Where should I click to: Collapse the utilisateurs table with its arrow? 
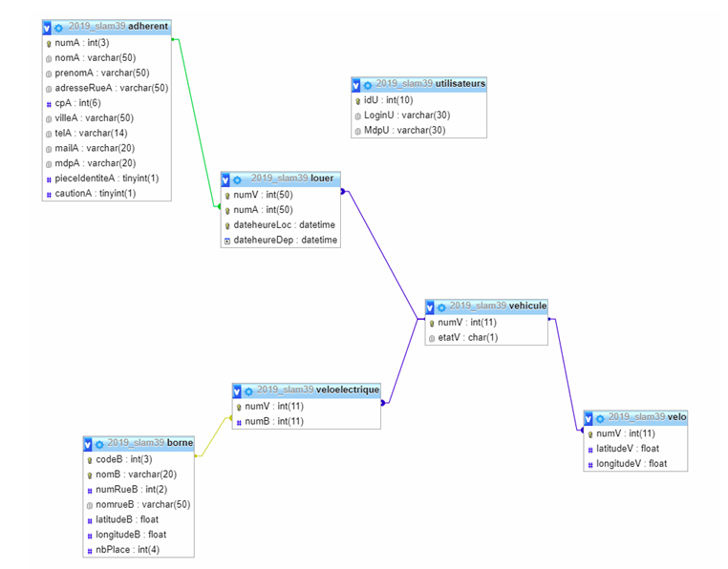pyautogui.click(x=356, y=85)
